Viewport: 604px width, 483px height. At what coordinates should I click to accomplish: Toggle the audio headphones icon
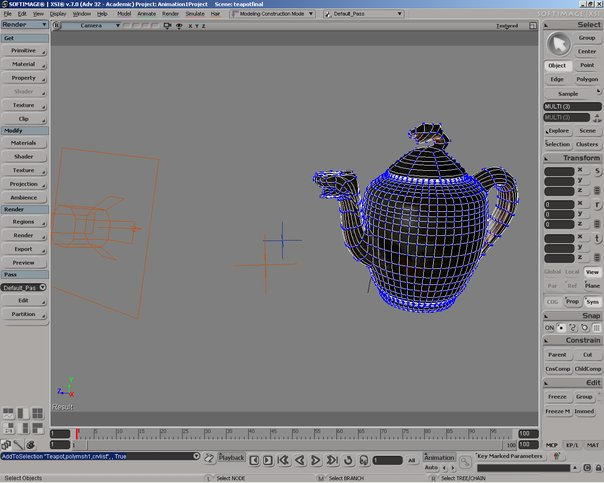coord(364,460)
